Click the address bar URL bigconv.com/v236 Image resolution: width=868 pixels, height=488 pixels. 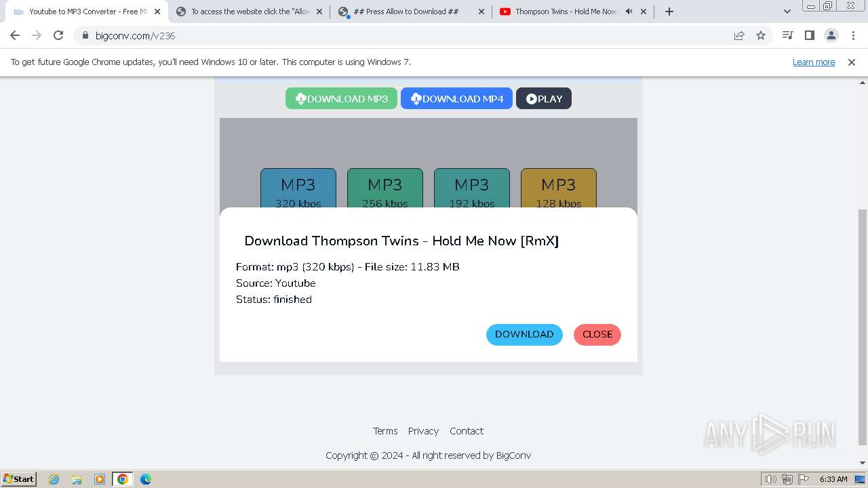click(135, 36)
